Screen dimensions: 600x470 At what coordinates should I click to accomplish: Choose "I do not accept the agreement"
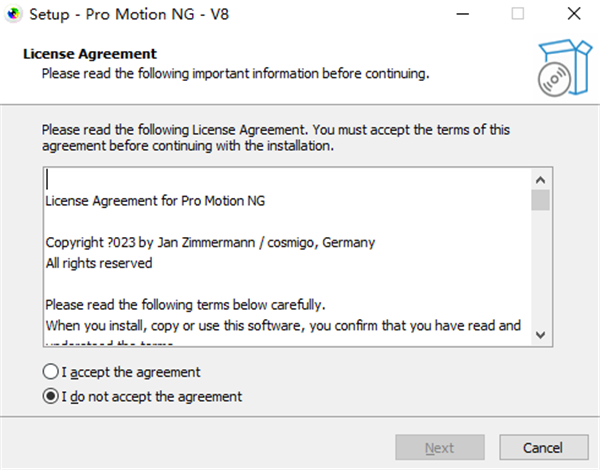pos(50,396)
